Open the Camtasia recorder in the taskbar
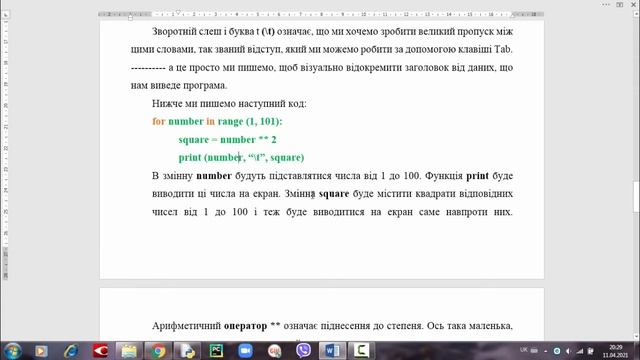 (361, 351)
